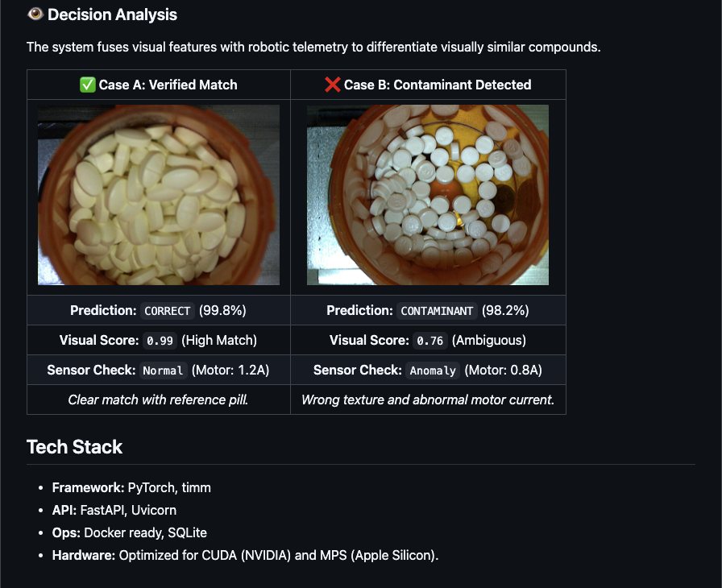This screenshot has height=588, width=722.
Task: Select the CORRECT prediction code label
Action: tap(168, 311)
